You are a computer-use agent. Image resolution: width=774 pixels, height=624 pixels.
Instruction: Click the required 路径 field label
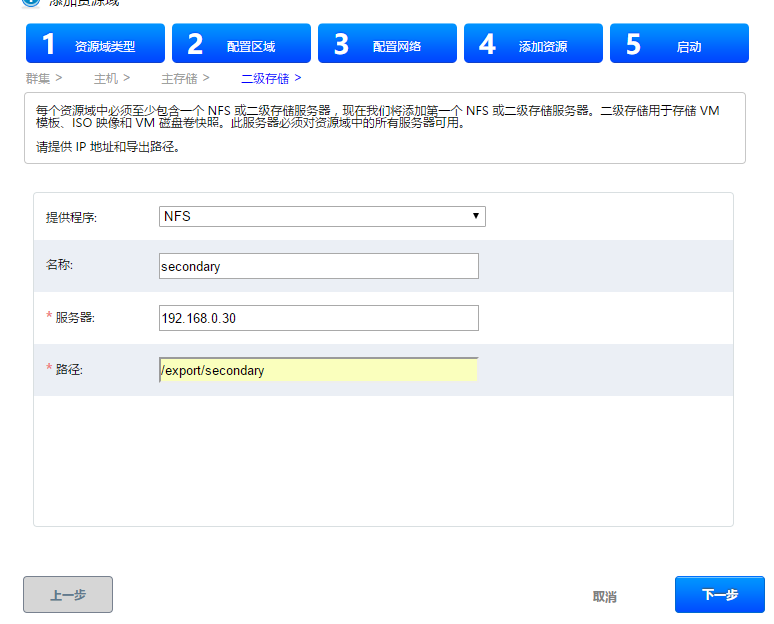click(68, 370)
